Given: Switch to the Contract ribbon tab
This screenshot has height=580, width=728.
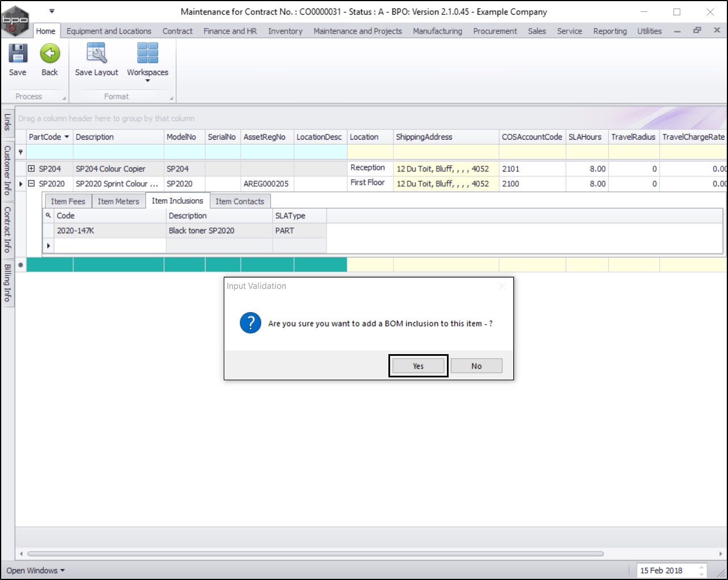Looking at the screenshot, I should tap(178, 31).
